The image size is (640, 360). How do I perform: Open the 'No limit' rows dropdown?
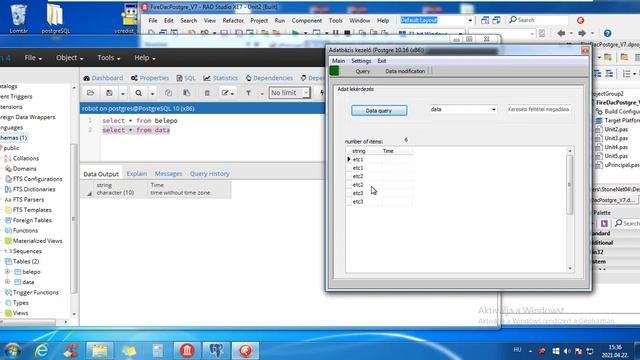pyautogui.click(x=289, y=93)
